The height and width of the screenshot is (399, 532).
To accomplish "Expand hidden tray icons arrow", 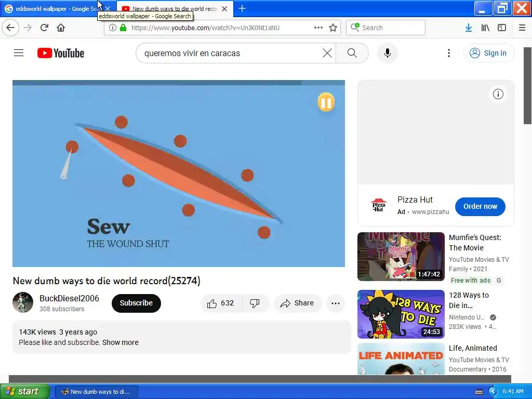I will pos(493,392).
